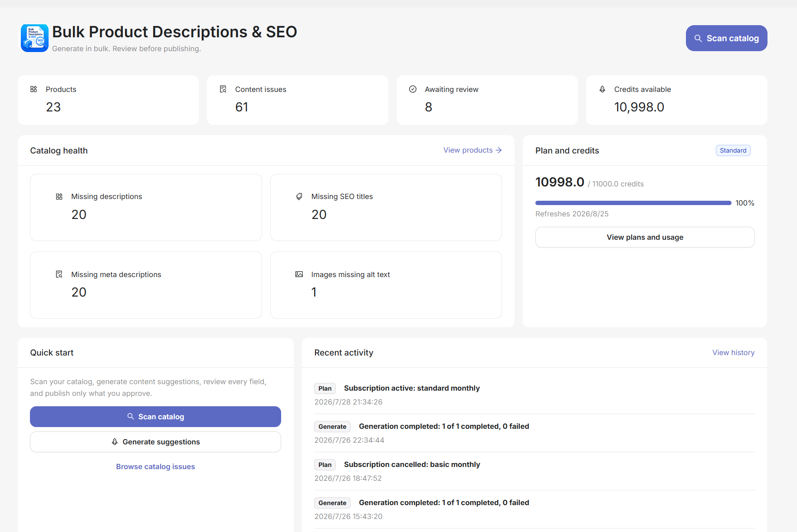Click the Missing SEO titles card
The image size is (797, 532).
pyautogui.click(x=386, y=208)
